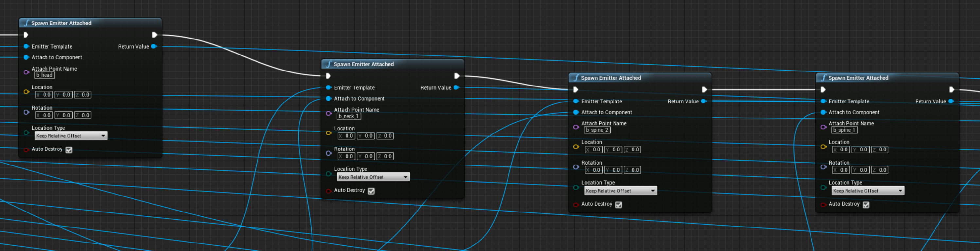Disable Auto Destroy on the b_spine_1 node
The height and width of the screenshot is (251, 980).
[x=866, y=205]
